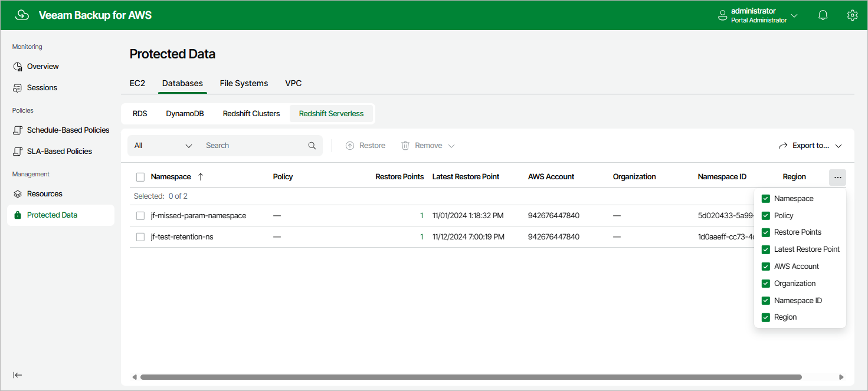
Task: Sort by the Latest Restore Point header
Action: pyautogui.click(x=466, y=177)
